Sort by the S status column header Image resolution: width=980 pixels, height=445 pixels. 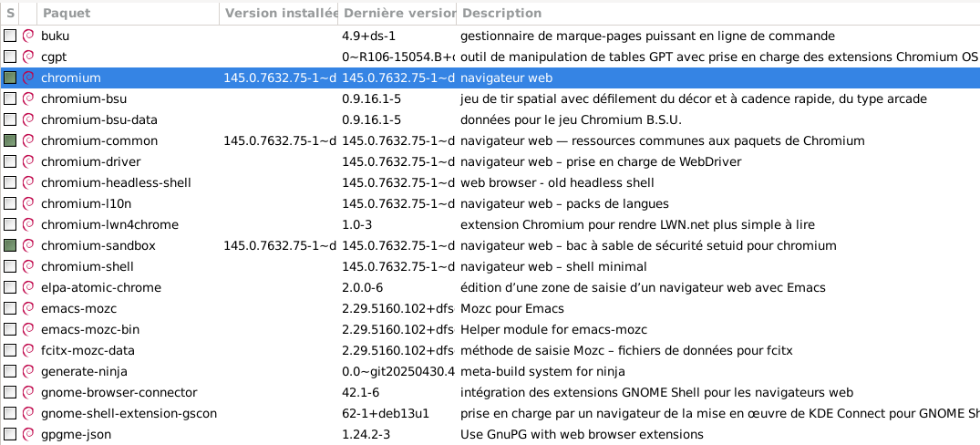point(10,13)
